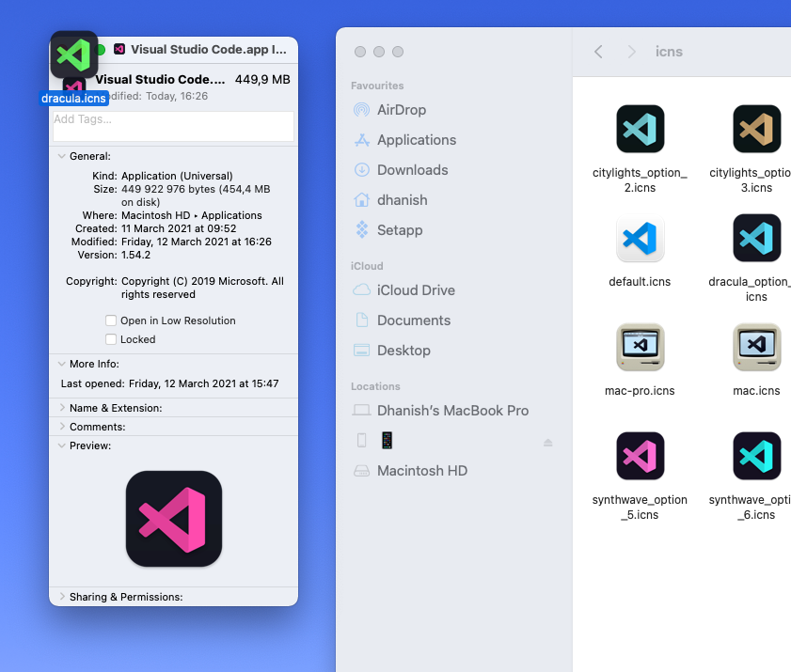Click the Copyright Microsoft text
This screenshot has width=791, height=672.
202,288
